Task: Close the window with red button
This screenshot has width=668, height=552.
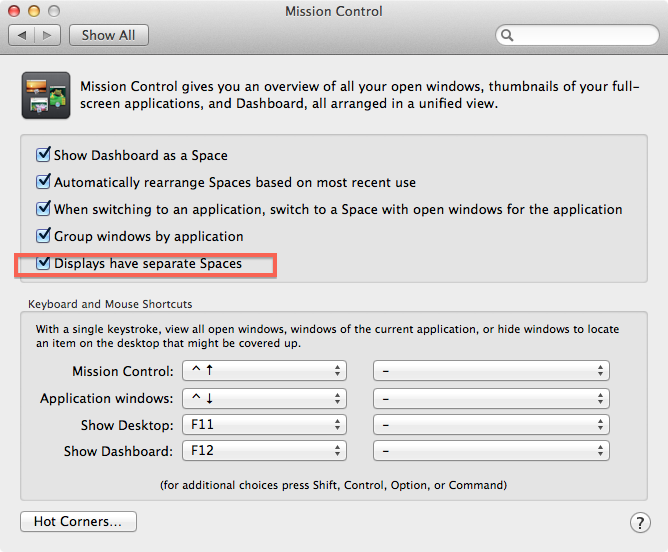Action: pos(14,11)
